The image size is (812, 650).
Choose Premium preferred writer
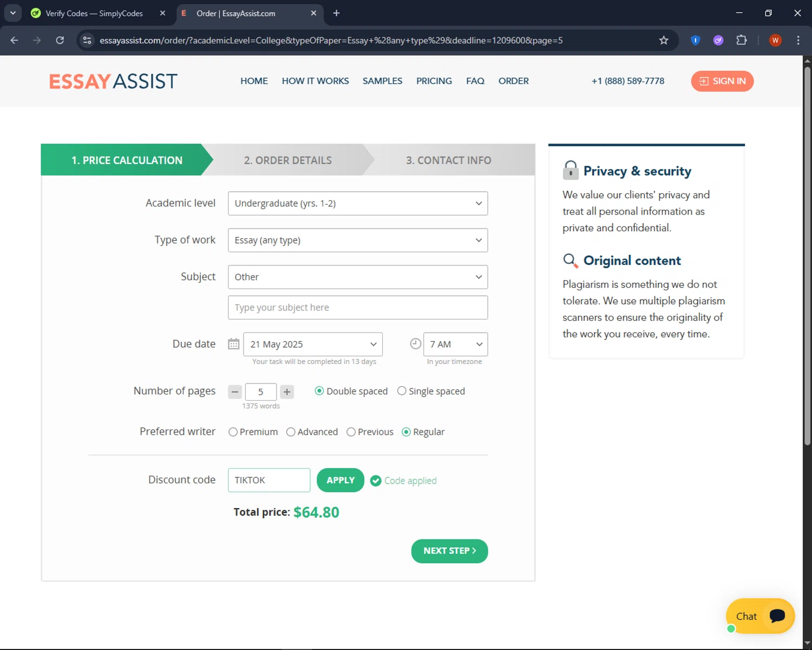point(233,432)
